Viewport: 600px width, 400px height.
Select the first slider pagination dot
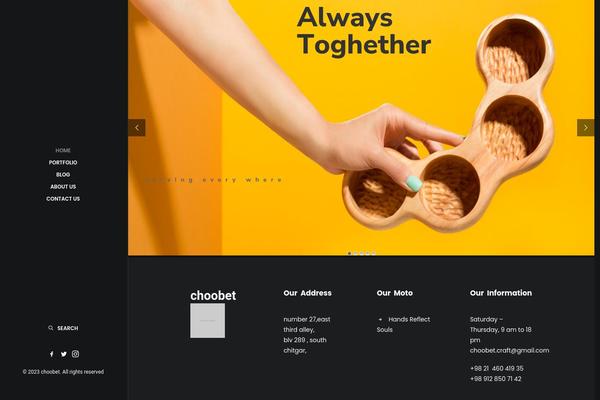pyautogui.click(x=349, y=253)
